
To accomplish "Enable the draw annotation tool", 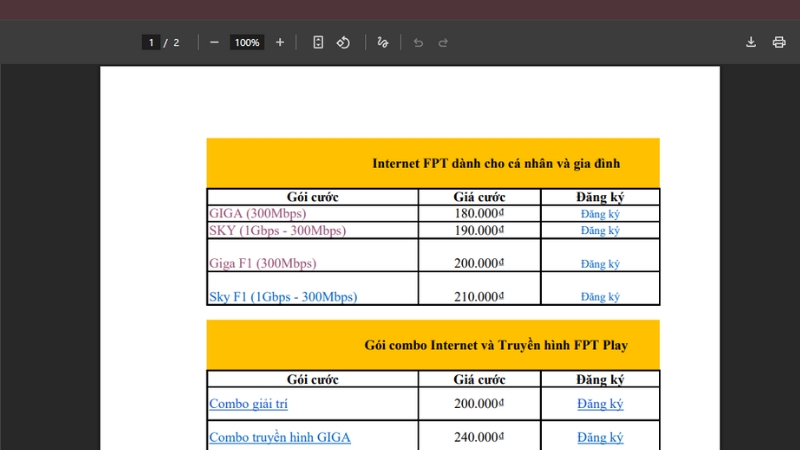I will click(382, 42).
